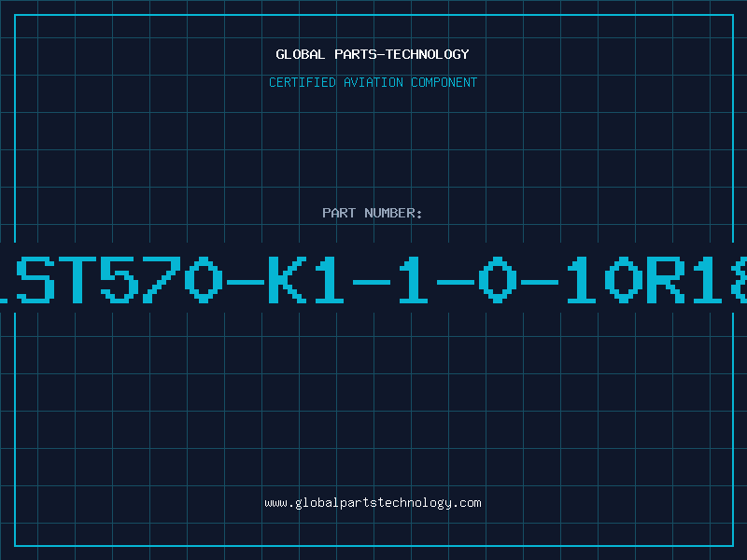The image size is (747, 560).
Task: Select the word CERTIFIED in the subtitle
Action: 303,82
